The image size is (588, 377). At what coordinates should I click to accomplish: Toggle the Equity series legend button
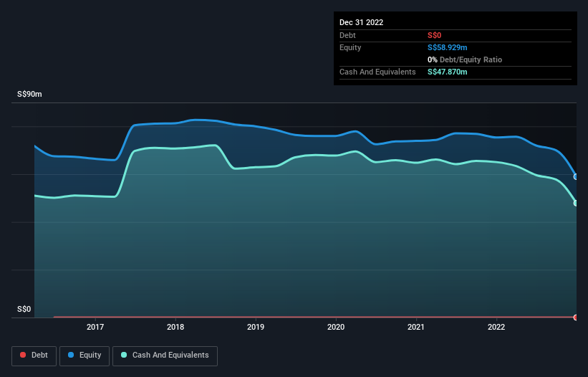coord(85,355)
